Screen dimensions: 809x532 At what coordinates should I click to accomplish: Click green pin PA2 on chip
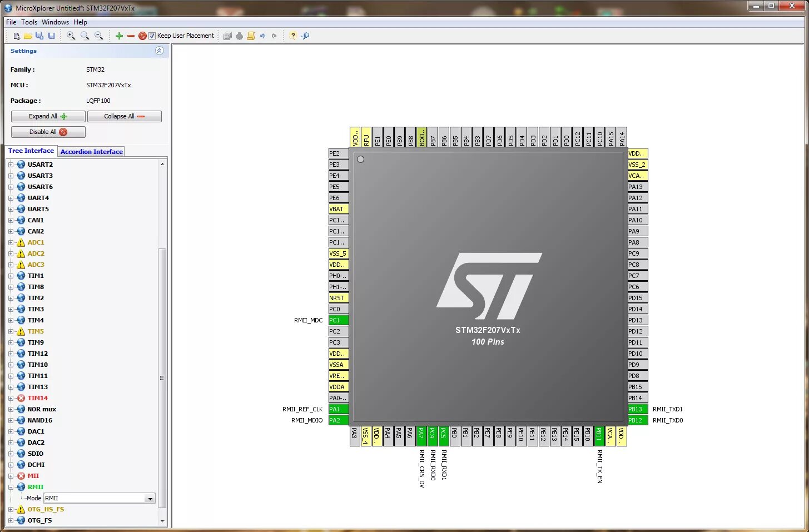pos(339,420)
